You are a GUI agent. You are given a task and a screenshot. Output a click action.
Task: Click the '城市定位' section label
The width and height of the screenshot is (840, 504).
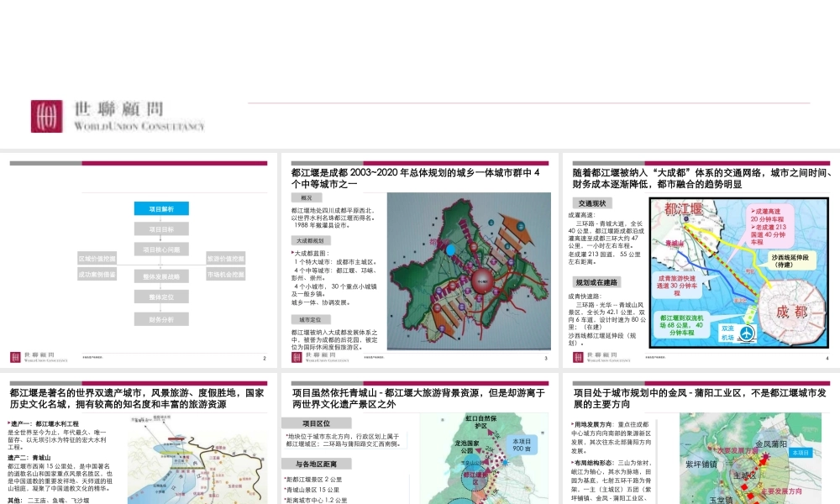click(x=310, y=320)
